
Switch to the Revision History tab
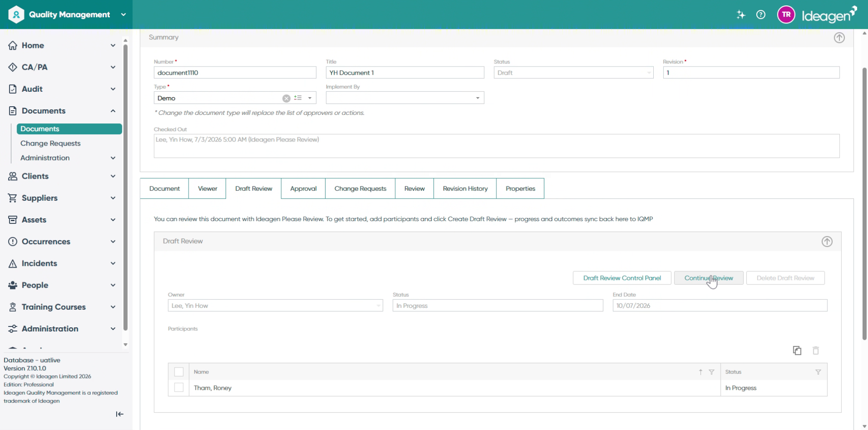465,189
